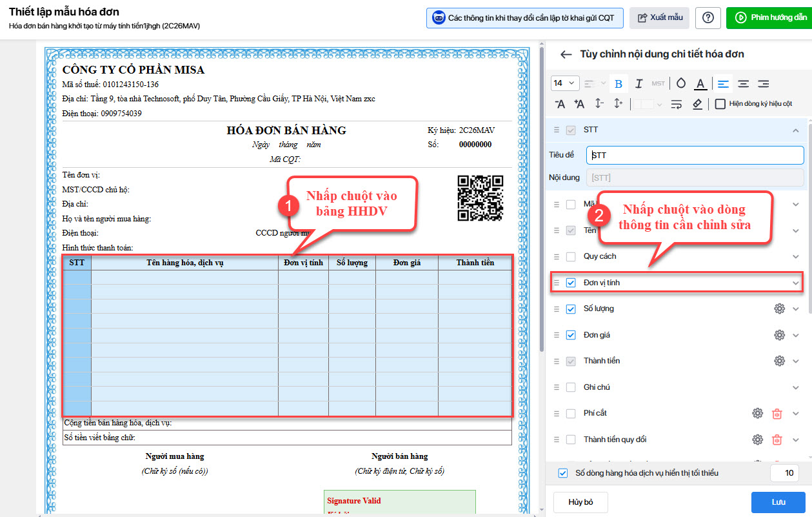This screenshot has width=812, height=517.
Task: Open settings gear for Số lượng
Action: point(779,309)
